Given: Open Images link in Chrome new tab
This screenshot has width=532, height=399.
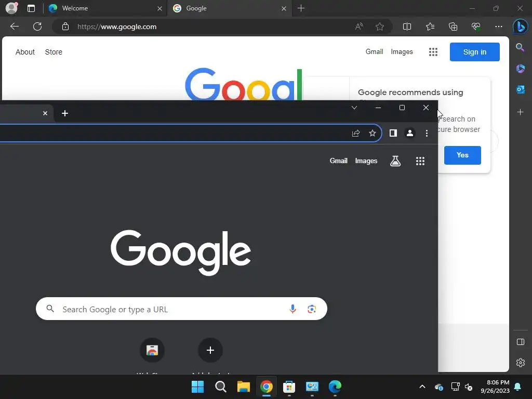Looking at the screenshot, I should point(366,161).
